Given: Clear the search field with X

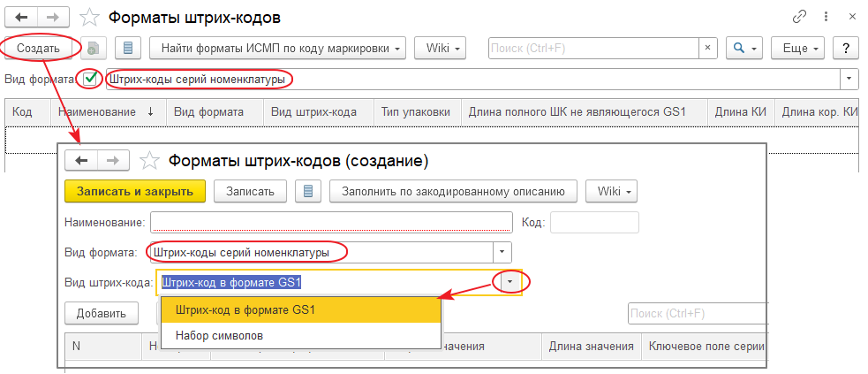Looking at the screenshot, I should click(x=707, y=48).
